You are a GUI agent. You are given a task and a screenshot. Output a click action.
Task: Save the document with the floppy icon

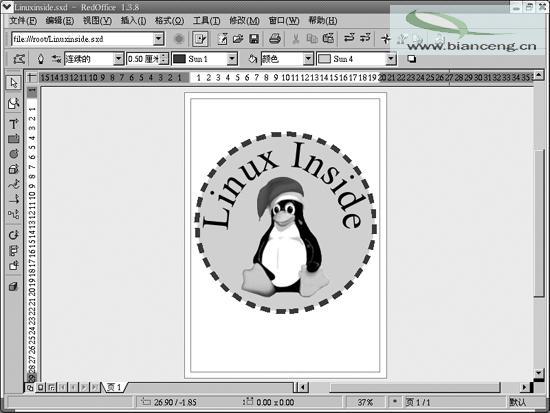click(254, 39)
